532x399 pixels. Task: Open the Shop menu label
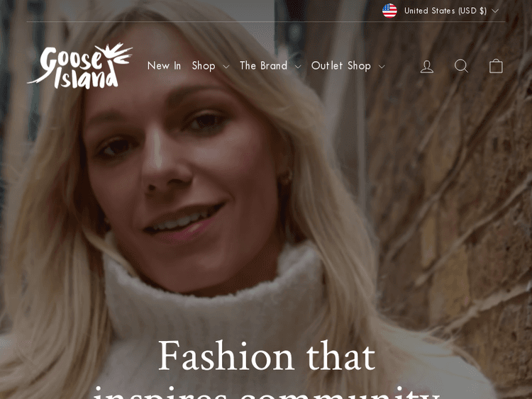[x=204, y=66]
